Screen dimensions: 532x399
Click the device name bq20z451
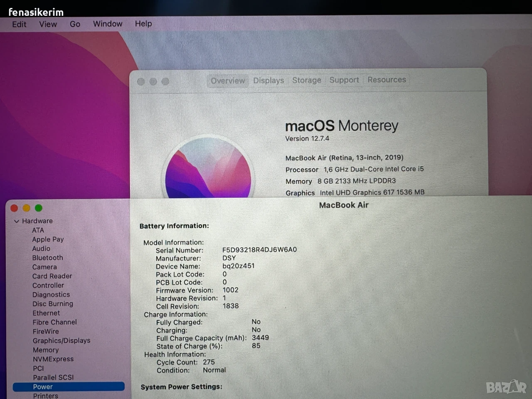click(x=238, y=266)
